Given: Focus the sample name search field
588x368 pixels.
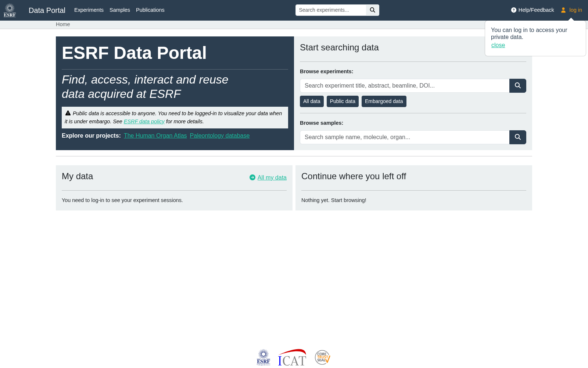Looking at the screenshot, I should coord(405,137).
